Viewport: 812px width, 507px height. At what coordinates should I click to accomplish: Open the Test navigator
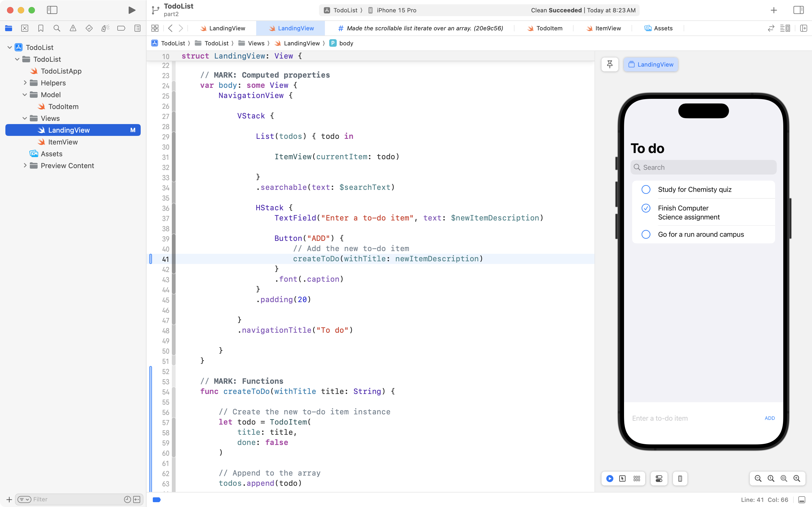tap(89, 28)
